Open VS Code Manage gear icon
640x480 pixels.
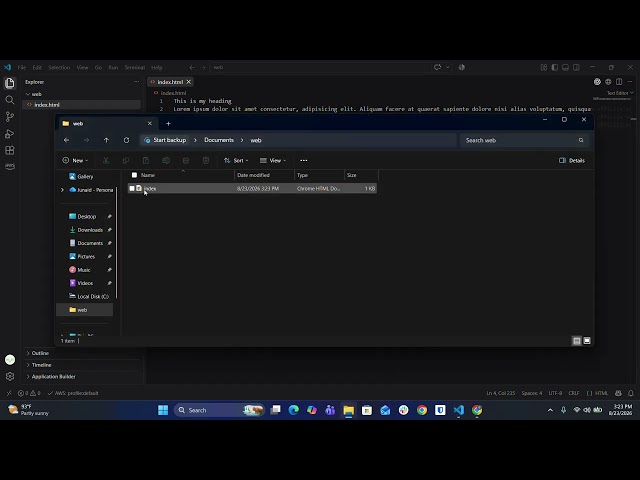pos(10,376)
